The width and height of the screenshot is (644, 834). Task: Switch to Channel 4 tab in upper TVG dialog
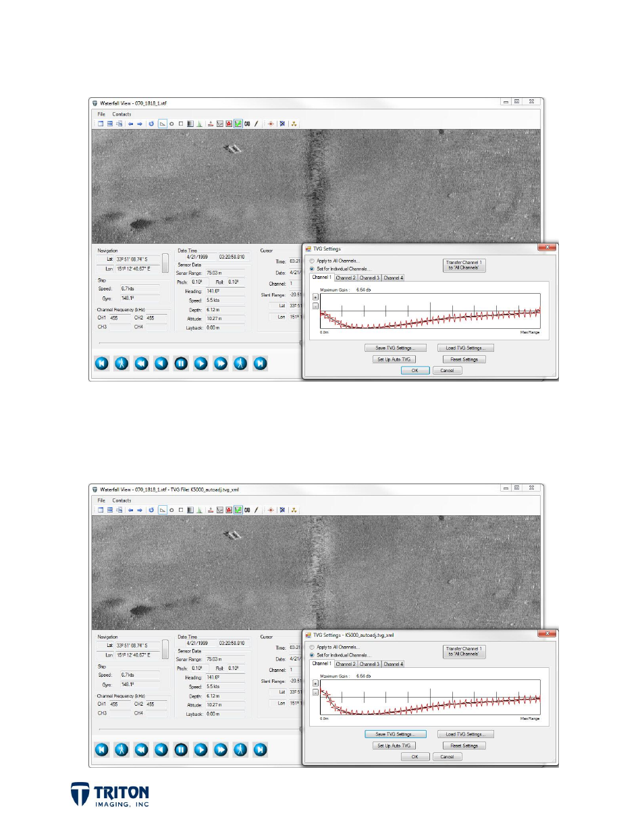(x=393, y=278)
